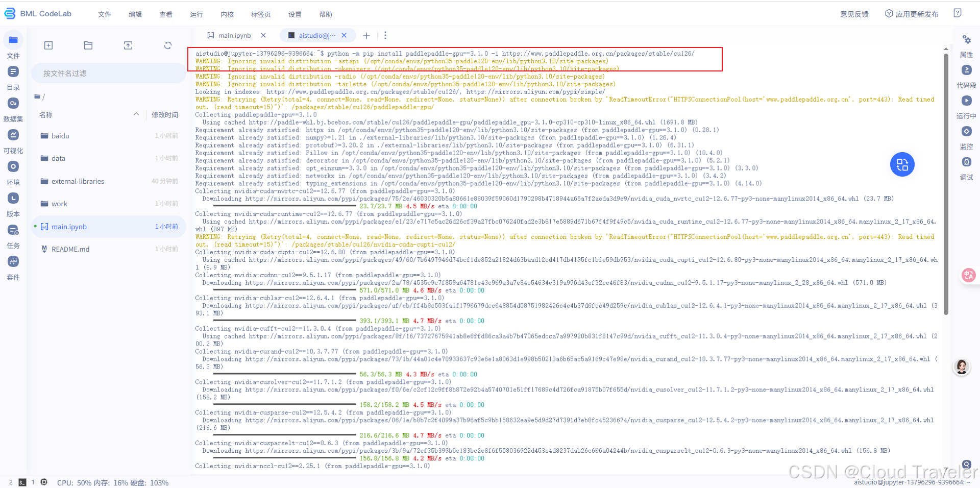Open the 文件 menu
Image resolution: width=980 pixels, height=488 pixels.
pyautogui.click(x=105, y=14)
